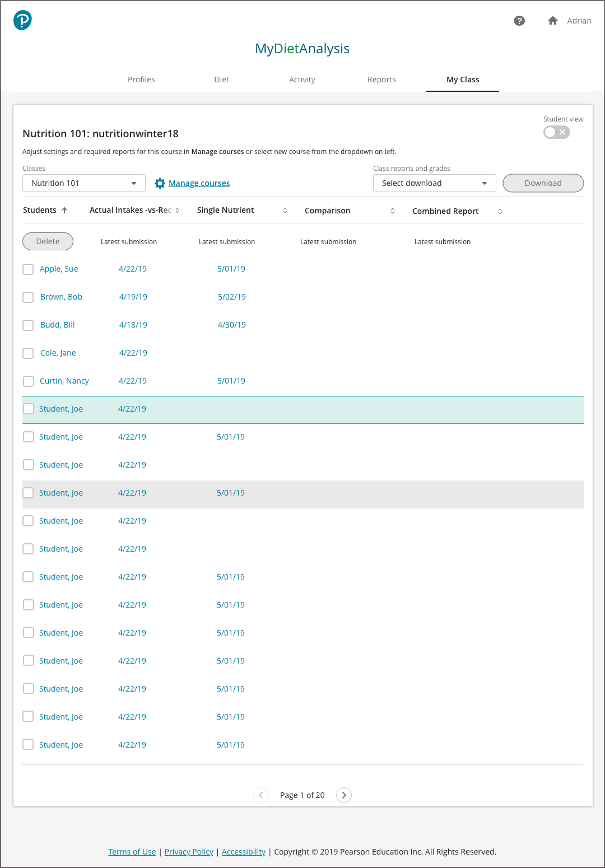Sort the Single Nutrient column
Viewport: 605px width, 868px height.
[285, 211]
